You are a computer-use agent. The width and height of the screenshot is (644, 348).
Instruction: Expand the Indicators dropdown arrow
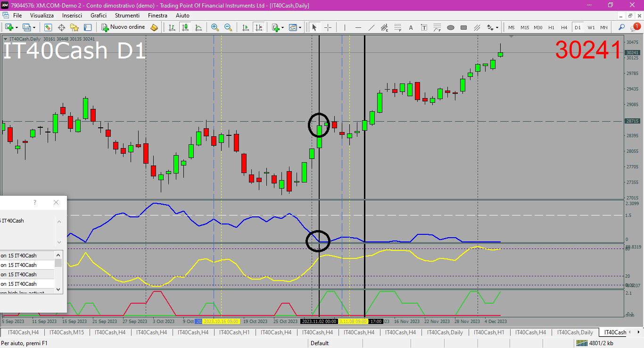point(283,27)
